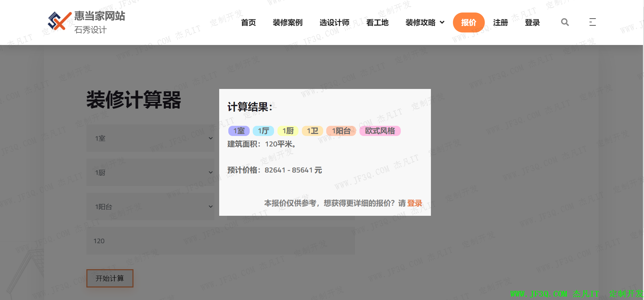Navigate to 看工地
The width and height of the screenshot is (644, 300).
377,23
